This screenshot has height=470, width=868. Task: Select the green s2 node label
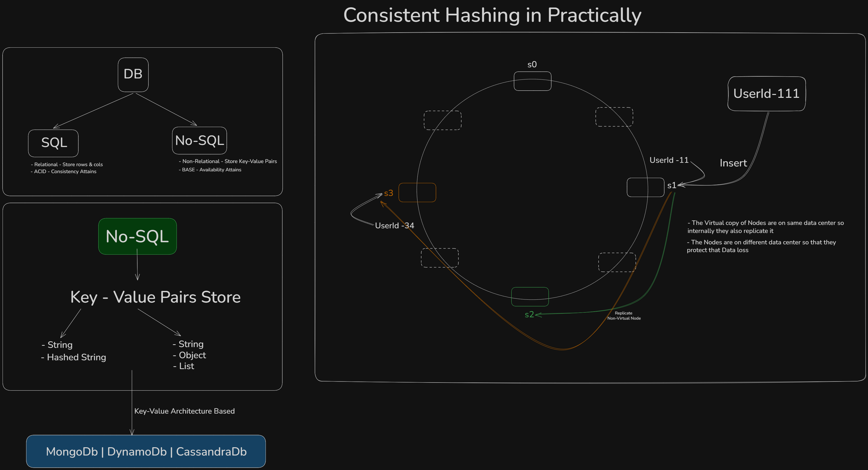[x=529, y=314]
